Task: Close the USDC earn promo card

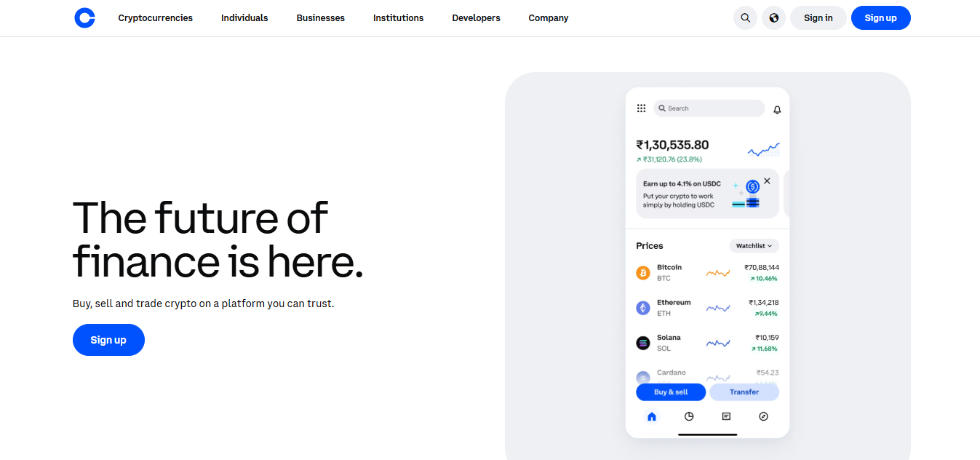Action: [x=767, y=181]
